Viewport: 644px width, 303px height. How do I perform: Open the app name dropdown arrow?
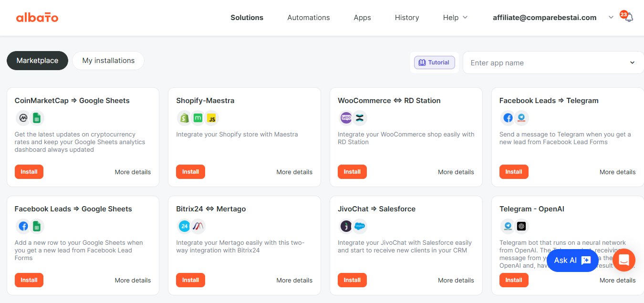[x=633, y=63]
